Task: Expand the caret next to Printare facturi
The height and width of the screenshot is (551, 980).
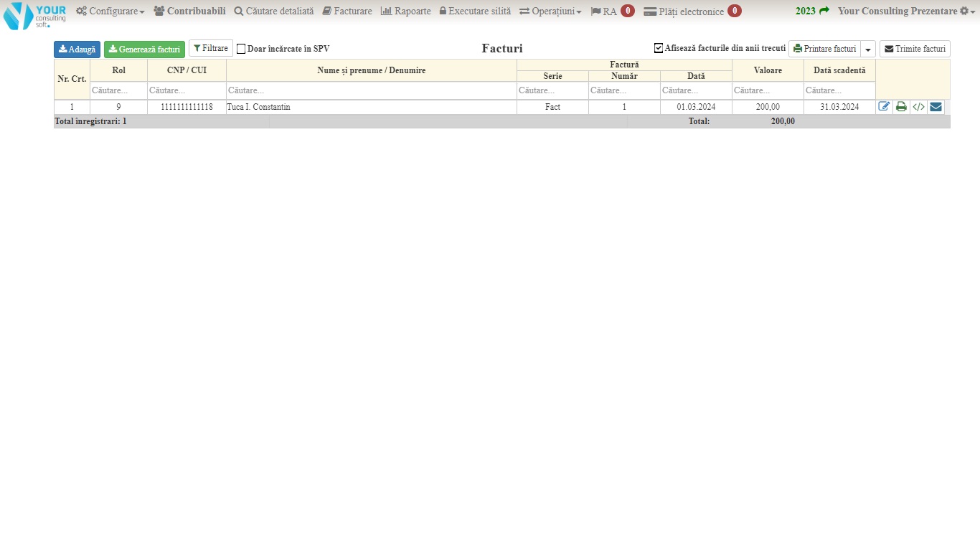Action: 868,49
